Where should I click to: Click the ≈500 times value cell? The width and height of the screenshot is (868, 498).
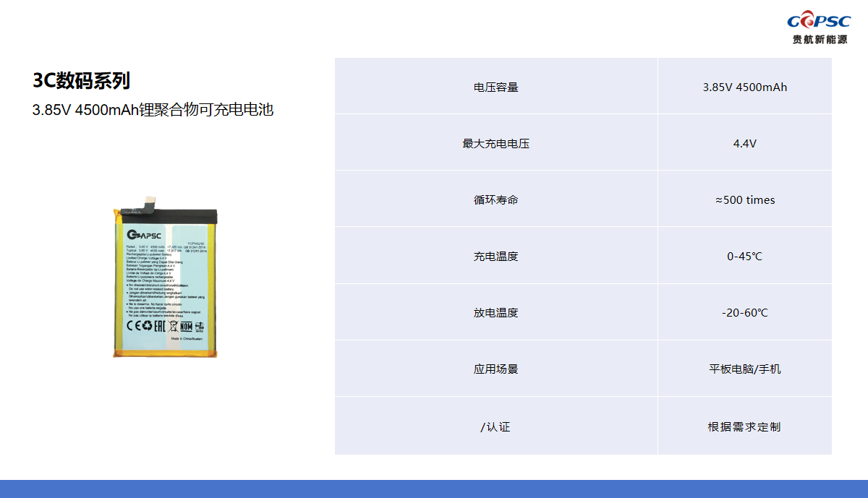[x=744, y=200]
